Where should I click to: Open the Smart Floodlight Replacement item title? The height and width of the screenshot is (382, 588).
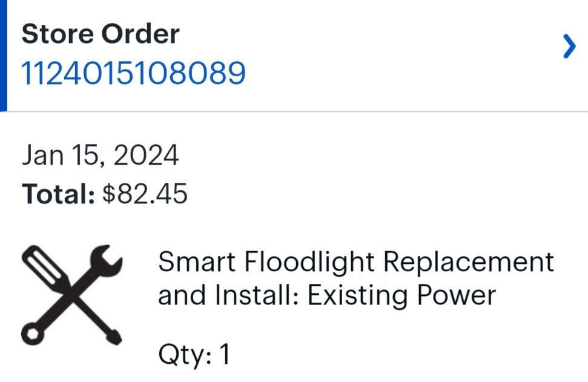(355, 262)
